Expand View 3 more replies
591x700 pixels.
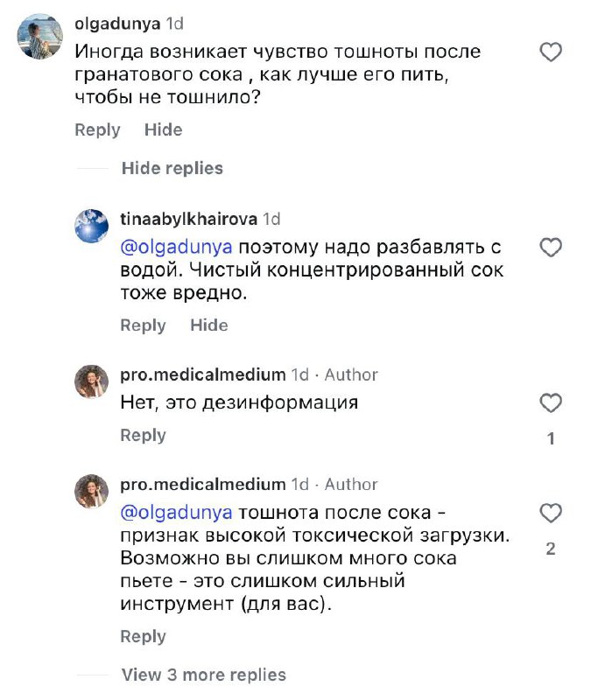[x=203, y=675]
